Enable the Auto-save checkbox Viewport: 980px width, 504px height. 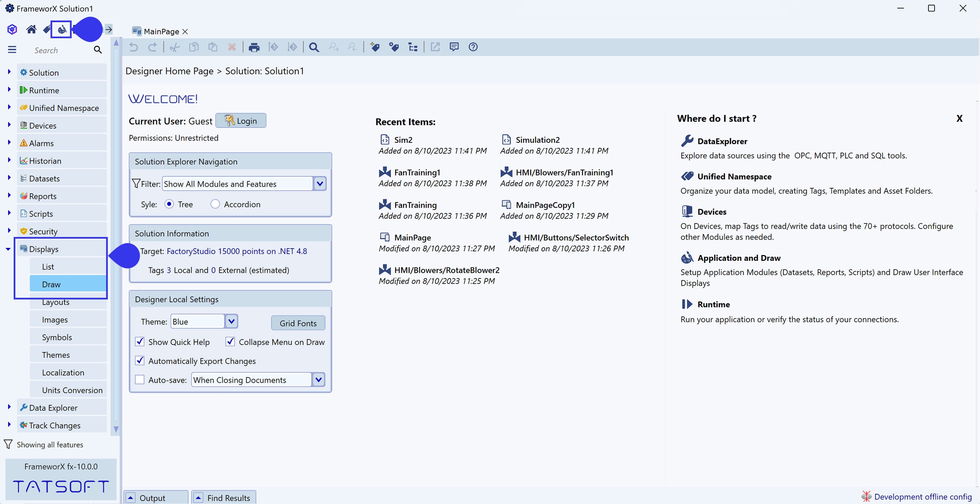140,379
